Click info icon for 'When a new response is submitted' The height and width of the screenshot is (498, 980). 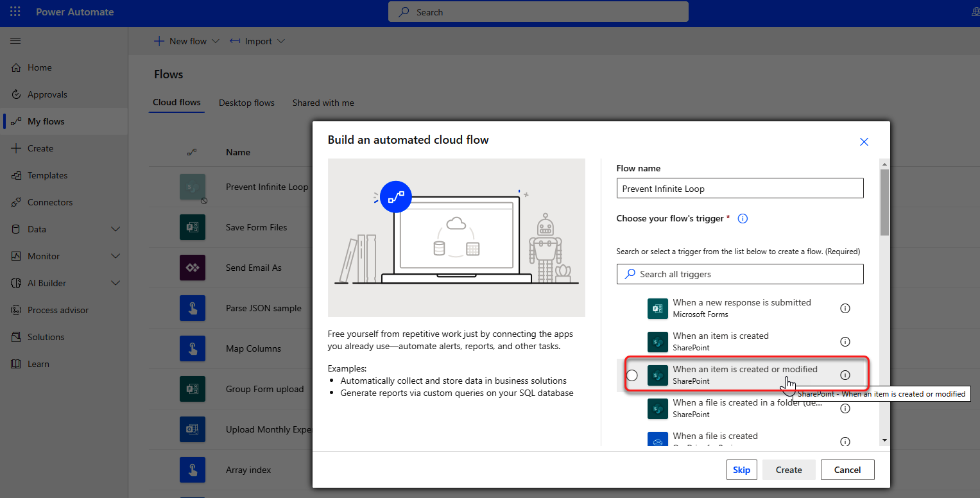click(x=845, y=308)
